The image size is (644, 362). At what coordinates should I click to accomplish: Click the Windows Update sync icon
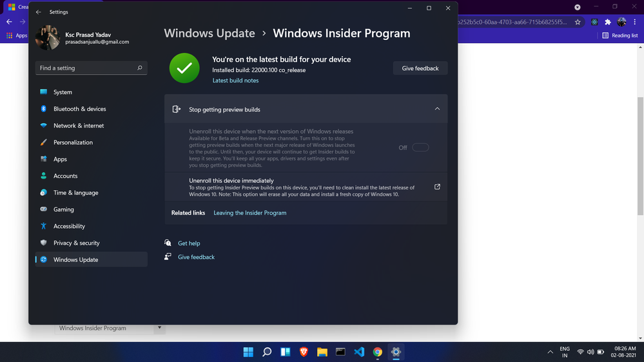(44, 260)
